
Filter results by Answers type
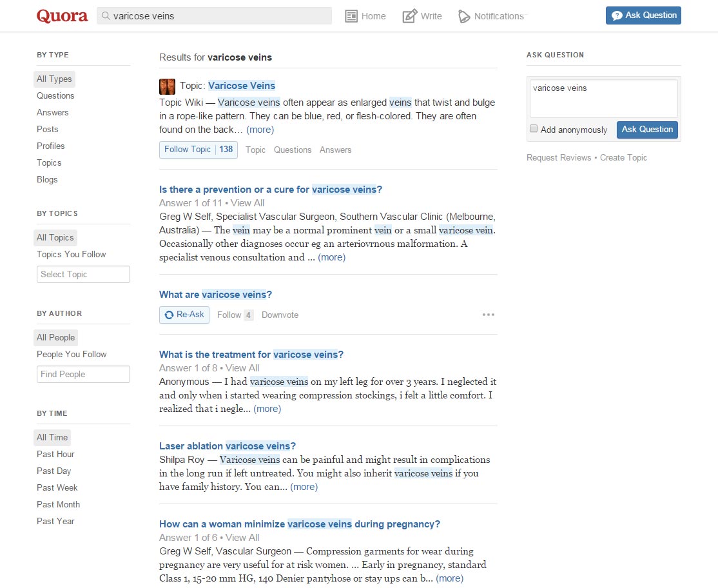(53, 113)
